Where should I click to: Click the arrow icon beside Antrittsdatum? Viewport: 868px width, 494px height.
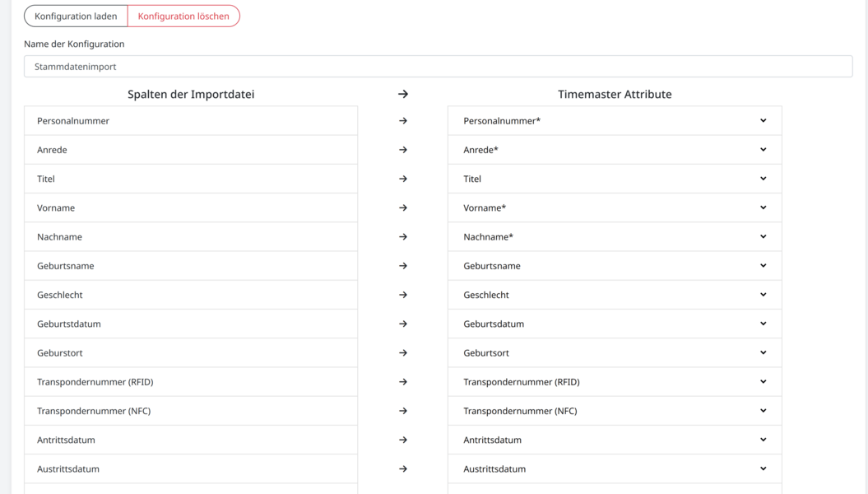tap(403, 440)
